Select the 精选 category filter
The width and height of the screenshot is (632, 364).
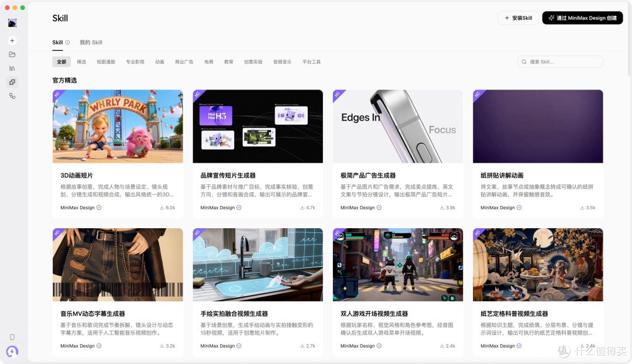point(81,61)
